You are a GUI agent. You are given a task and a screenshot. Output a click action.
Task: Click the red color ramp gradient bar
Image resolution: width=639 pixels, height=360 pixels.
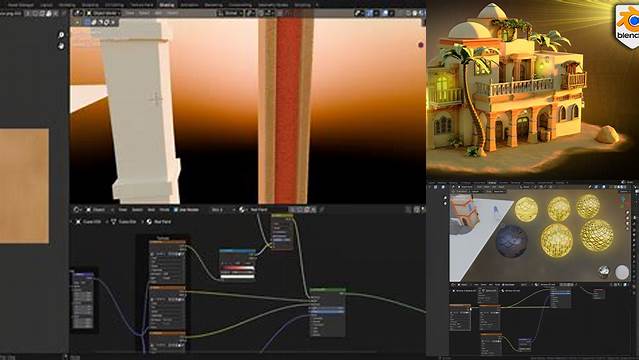pos(238,268)
